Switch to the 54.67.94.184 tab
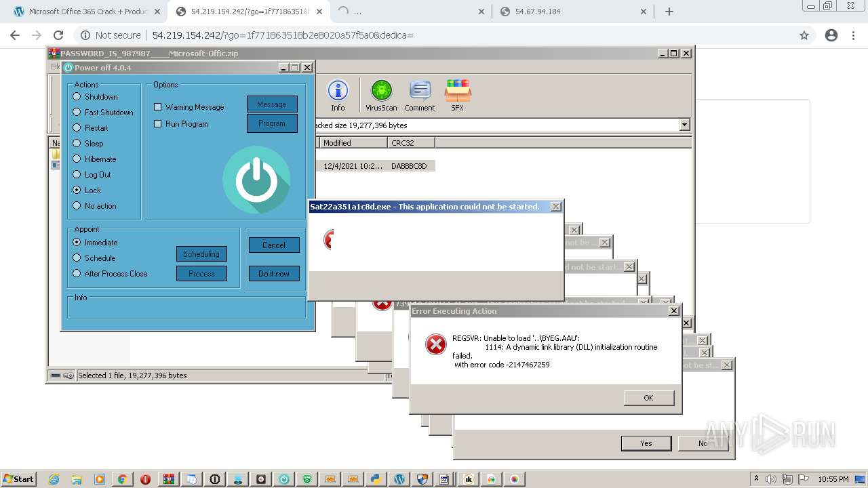Image resolution: width=868 pixels, height=488 pixels. click(573, 12)
